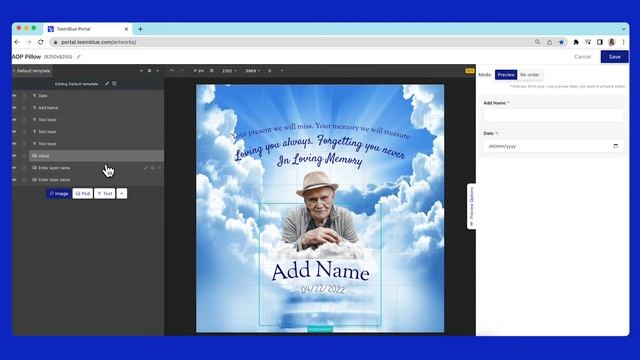
Task: Click the yellow badge in canvas toolbar
Action: pyautogui.click(x=470, y=71)
